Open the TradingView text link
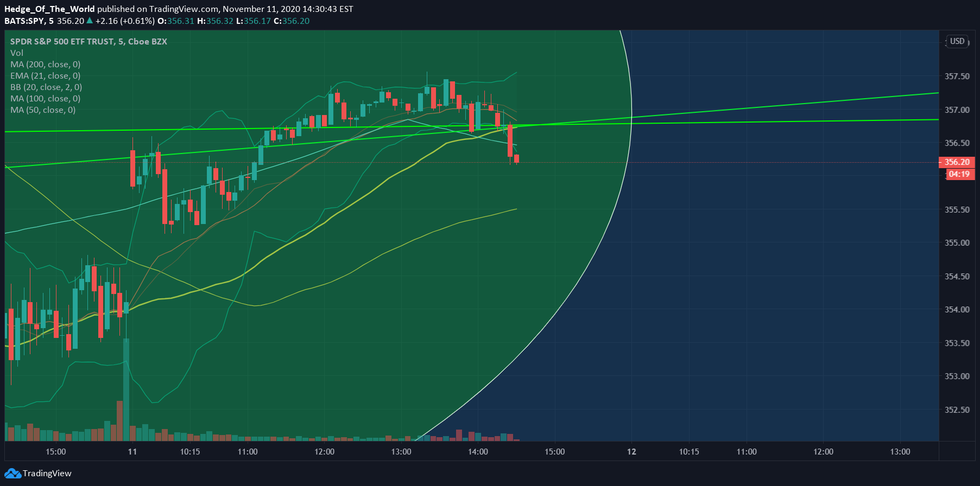Viewport: 980px width, 486px height. coord(47,473)
